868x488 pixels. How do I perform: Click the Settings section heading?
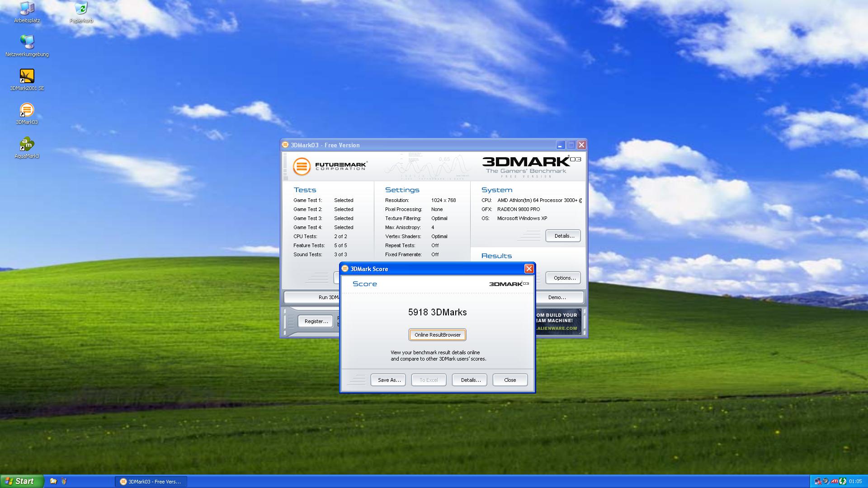[402, 190]
